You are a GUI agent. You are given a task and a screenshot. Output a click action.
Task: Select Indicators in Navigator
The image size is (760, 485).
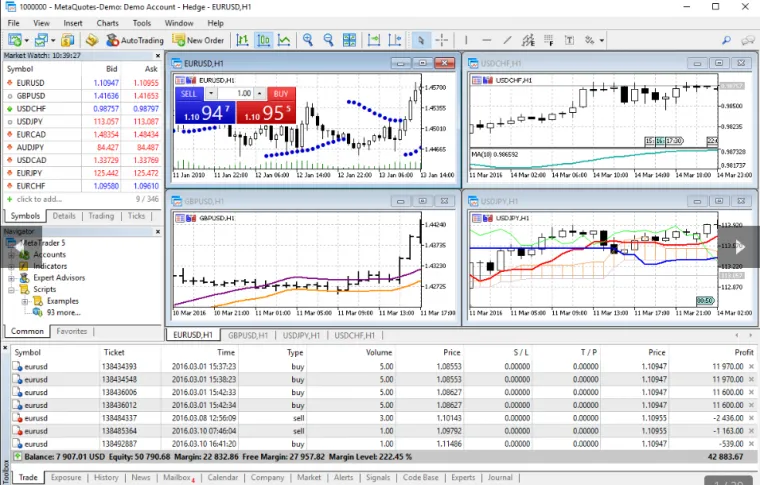click(x=49, y=266)
